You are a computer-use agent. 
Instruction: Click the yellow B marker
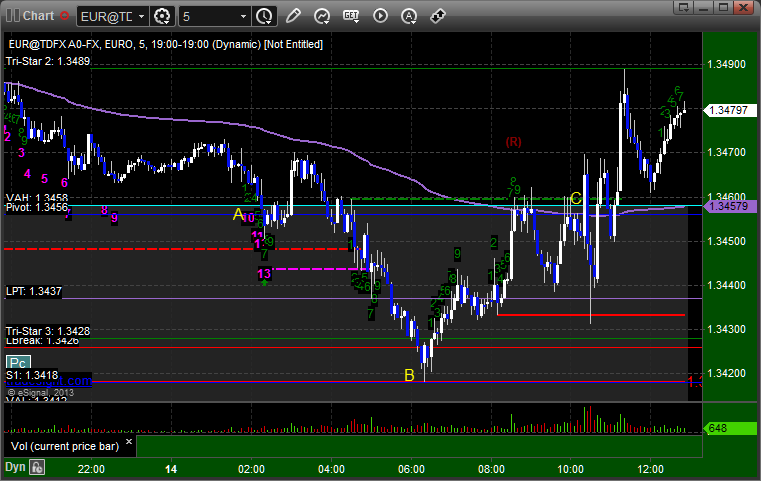point(410,375)
